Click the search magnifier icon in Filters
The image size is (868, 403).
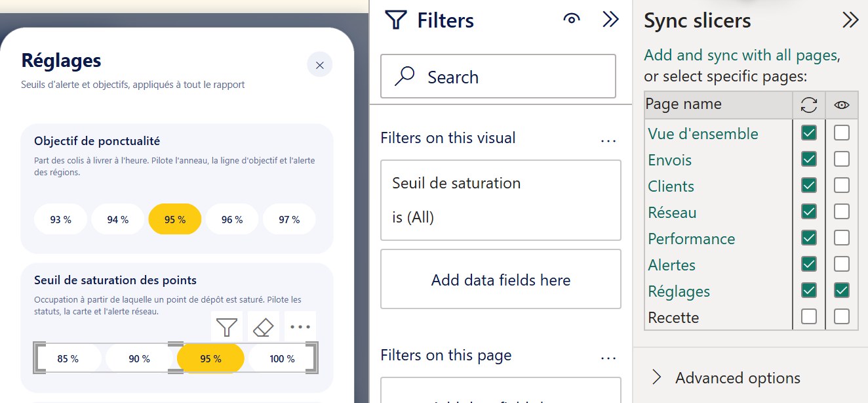coord(404,77)
